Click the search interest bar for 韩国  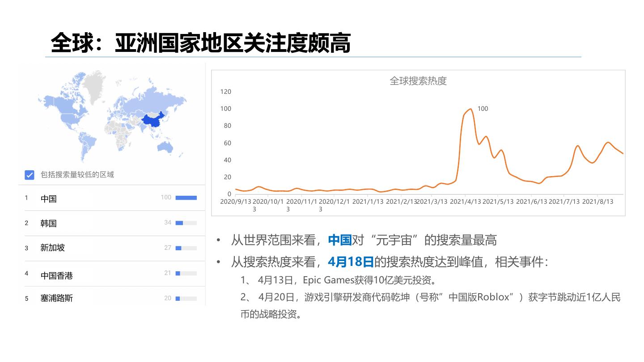pos(186,223)
